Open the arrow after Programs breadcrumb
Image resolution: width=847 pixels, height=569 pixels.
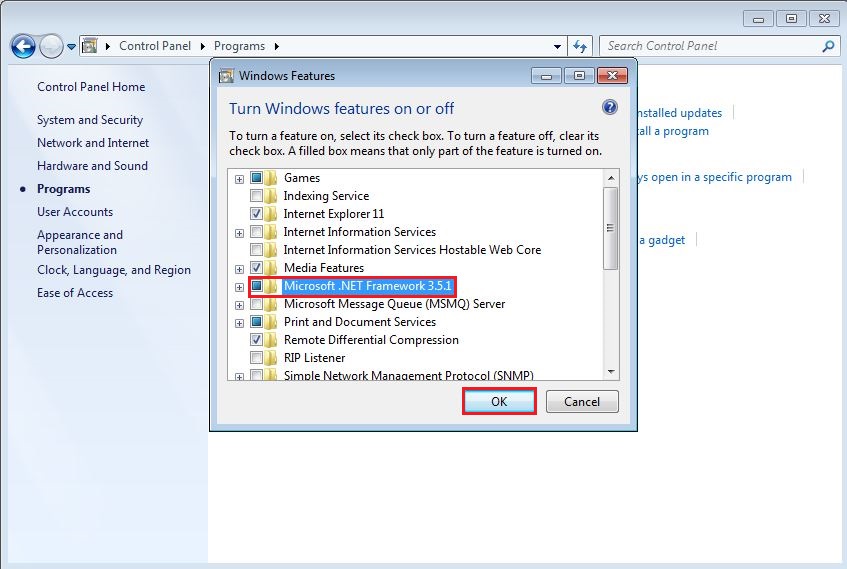277,46
